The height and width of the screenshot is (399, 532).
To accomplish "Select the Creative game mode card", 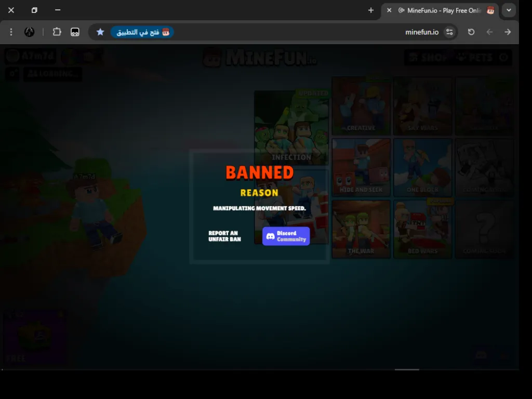I will pyautogui.click(x=361, y=106).
